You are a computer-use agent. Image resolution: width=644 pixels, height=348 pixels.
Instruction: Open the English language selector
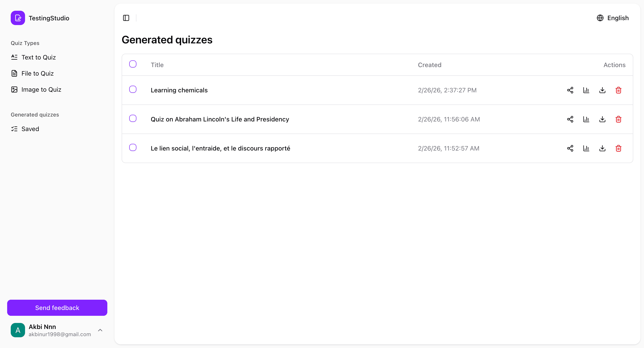tap(613, 18)
